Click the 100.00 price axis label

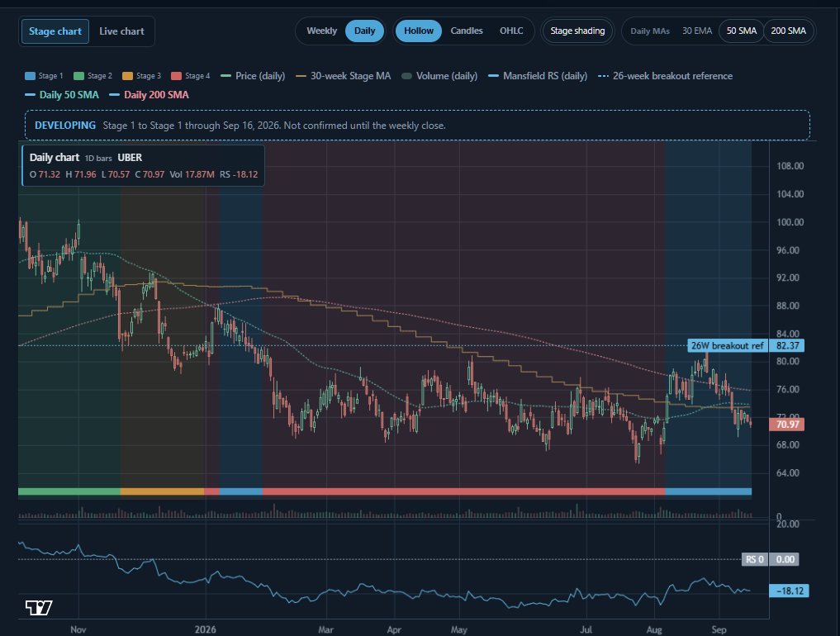[790, 222]
